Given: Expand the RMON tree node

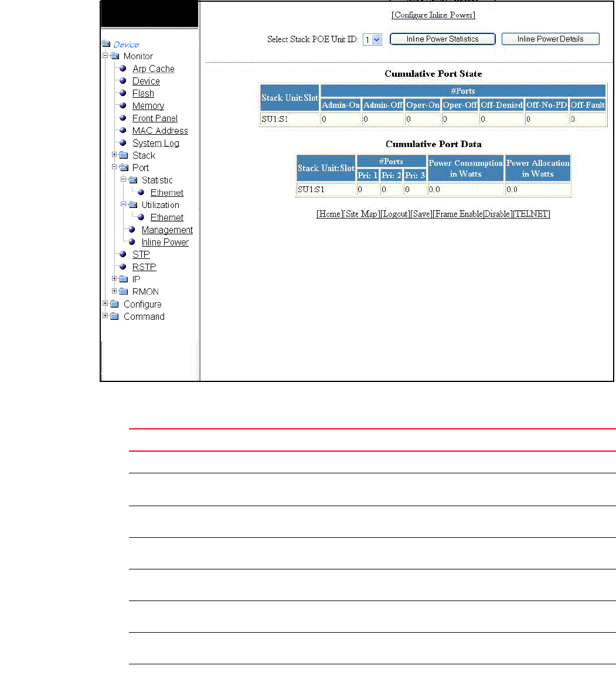Looking at the screenshot, I should click(x=114, y=291).
